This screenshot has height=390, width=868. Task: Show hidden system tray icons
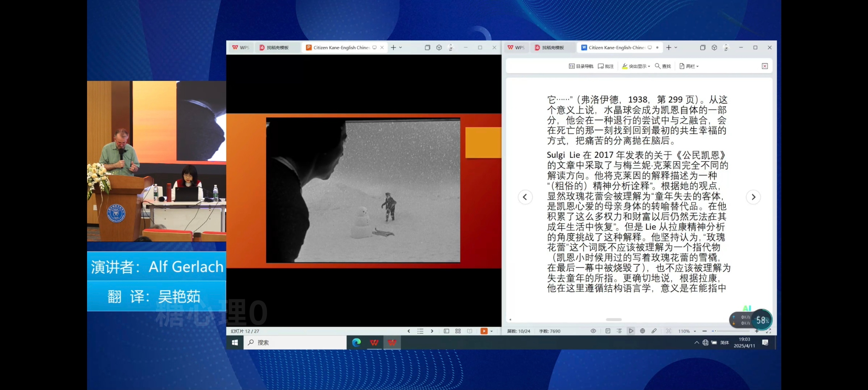click(696, 343)
